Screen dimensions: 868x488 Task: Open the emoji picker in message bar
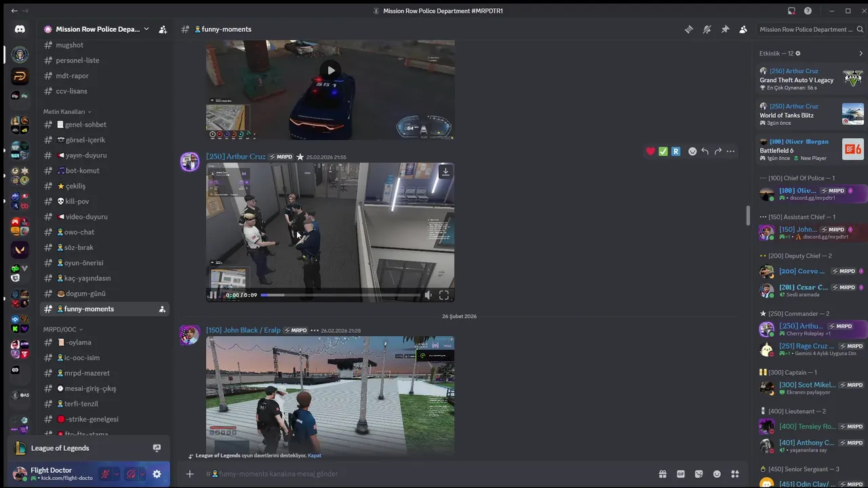[717, 474]
